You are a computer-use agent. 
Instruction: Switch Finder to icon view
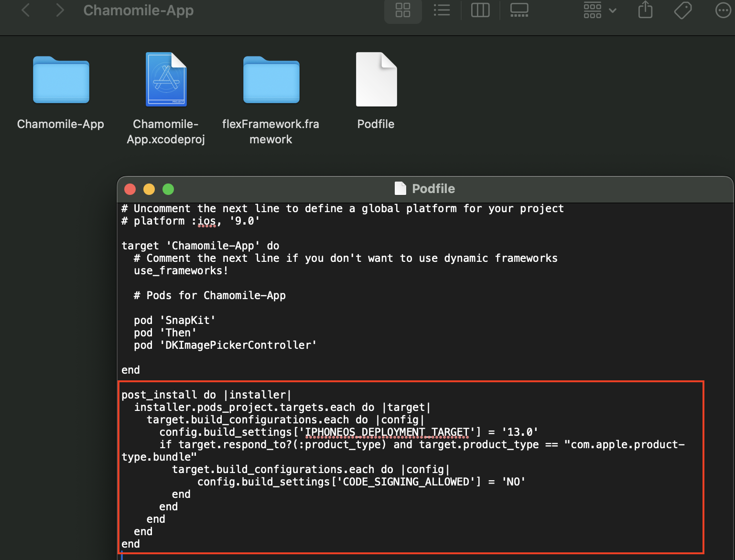tap(403, 10)
